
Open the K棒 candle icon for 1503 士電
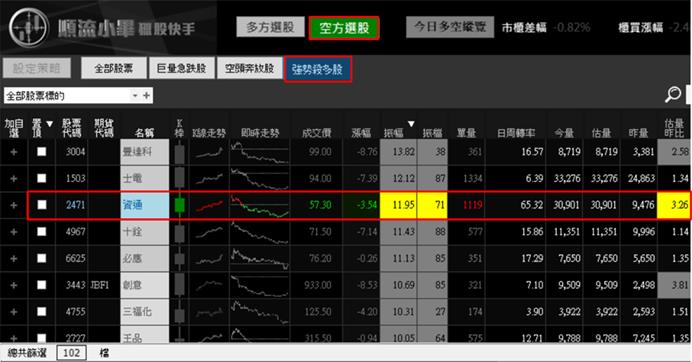click(179, 178)
